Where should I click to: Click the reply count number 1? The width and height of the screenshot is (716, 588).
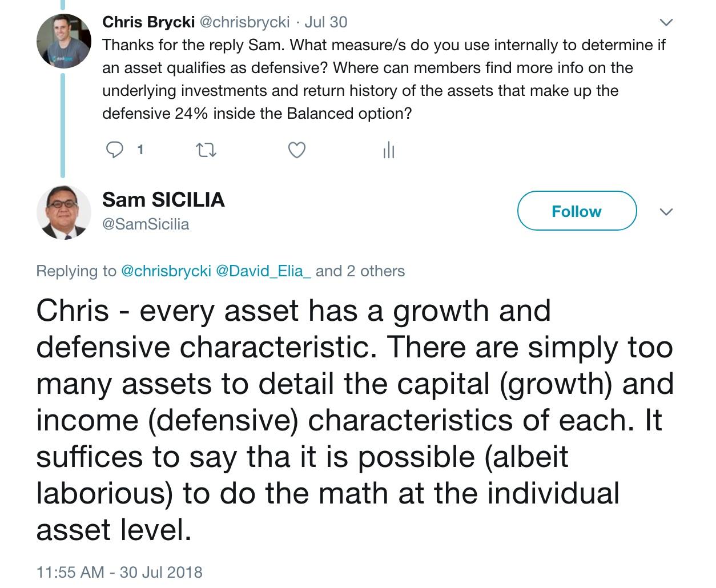[140, 150]
